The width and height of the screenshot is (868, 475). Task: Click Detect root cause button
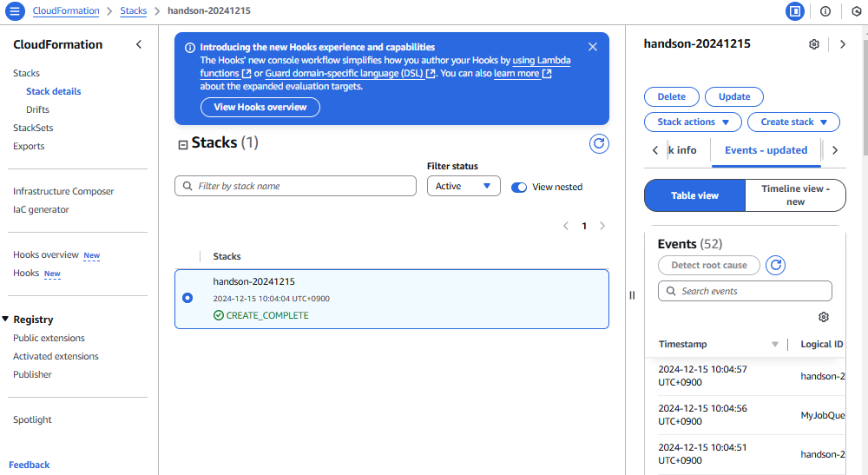pos(708,265)
